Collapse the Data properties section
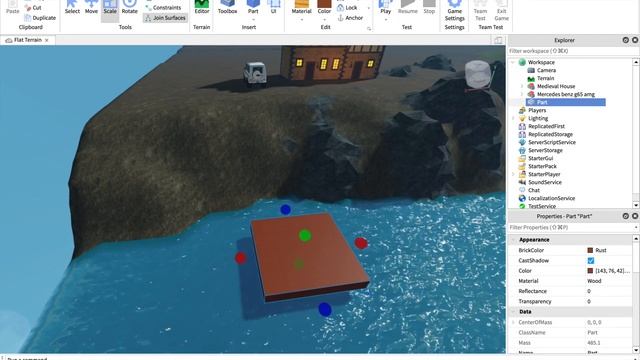640x360 pixels. coord(513,311)
